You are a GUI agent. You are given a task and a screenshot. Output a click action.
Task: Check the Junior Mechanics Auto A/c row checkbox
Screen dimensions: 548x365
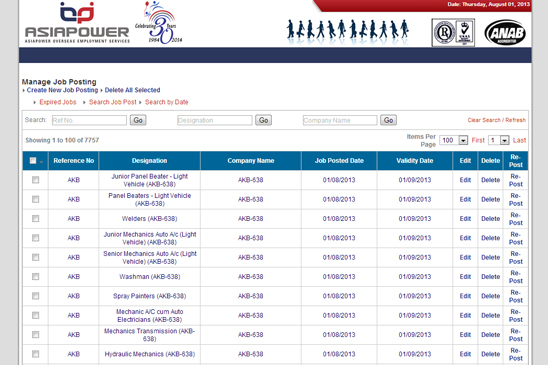click(35, 238)
